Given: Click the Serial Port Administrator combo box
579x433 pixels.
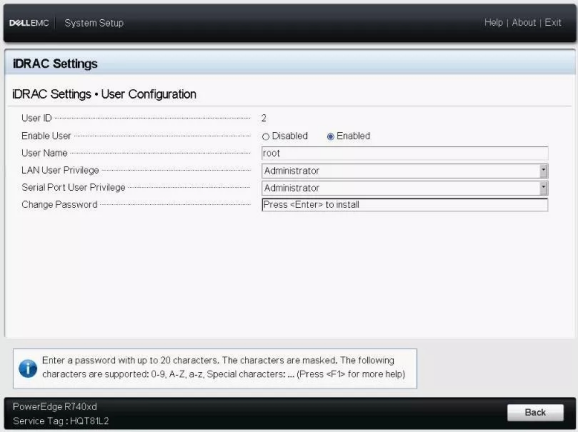Looking at the screenshot, I should click(405, 188).
